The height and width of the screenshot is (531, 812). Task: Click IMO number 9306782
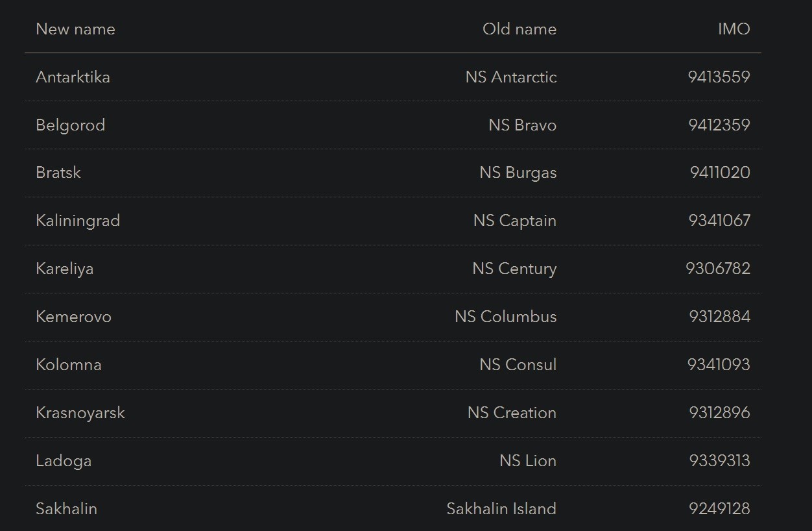pyautogui.click(x=717, y=269)
